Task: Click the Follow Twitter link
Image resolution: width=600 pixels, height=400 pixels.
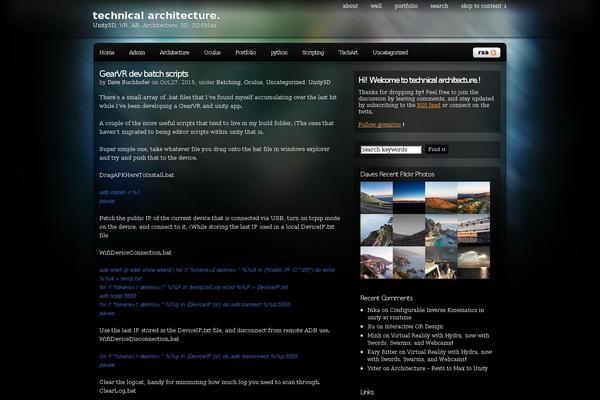Action: click(379, 124)
